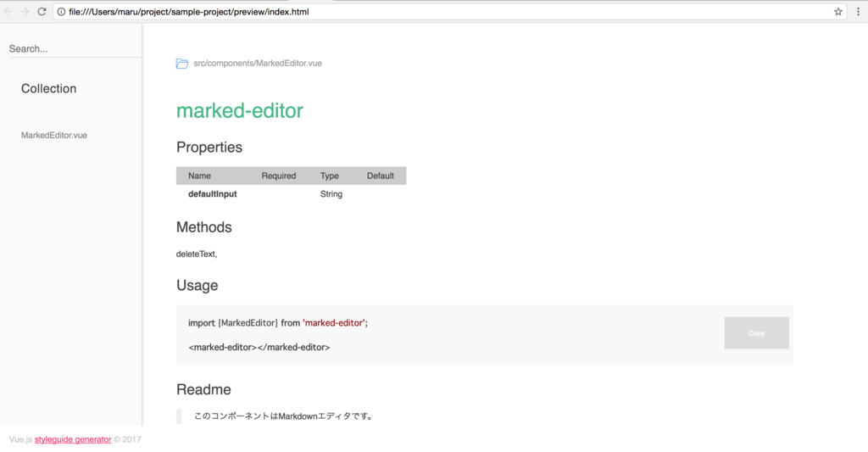
Task: Click the Name column header
Action: [x=199, y=176]
